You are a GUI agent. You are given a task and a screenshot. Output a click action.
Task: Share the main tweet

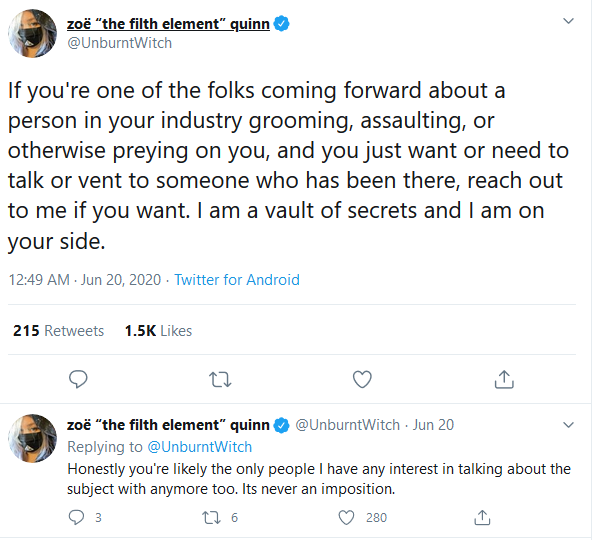[x=504, y=379]
